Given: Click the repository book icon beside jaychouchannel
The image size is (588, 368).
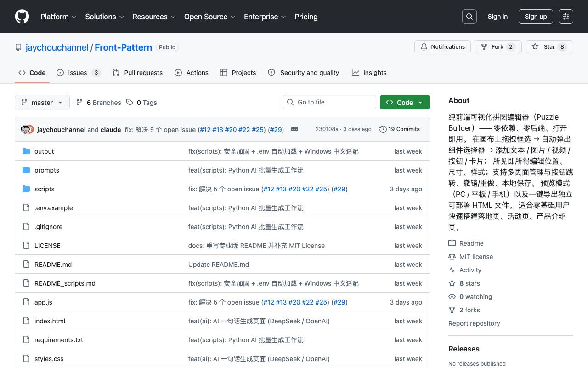Looking at the screenshot, I should pyautogui.click(x=18, y=47).
